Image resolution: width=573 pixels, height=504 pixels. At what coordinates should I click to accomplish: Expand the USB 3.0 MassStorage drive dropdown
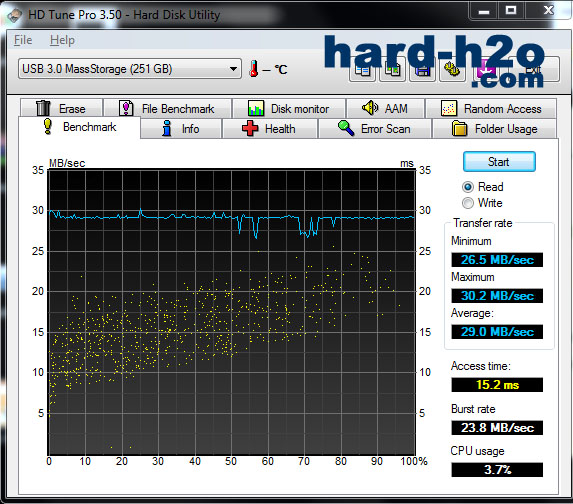click(x=130, y=69)
